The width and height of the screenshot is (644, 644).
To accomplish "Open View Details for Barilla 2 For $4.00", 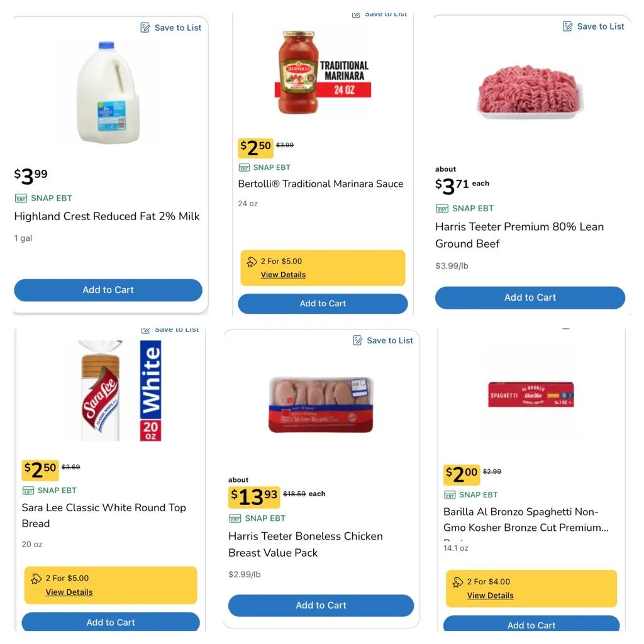I will click(x=491, y=596).
